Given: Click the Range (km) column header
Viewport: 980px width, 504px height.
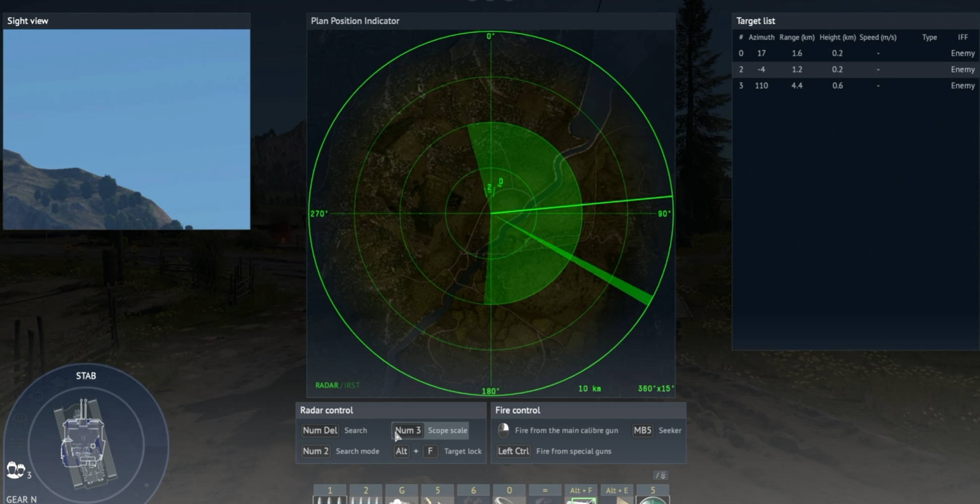Looking at the screenshot, I should [x=797, y=37].
